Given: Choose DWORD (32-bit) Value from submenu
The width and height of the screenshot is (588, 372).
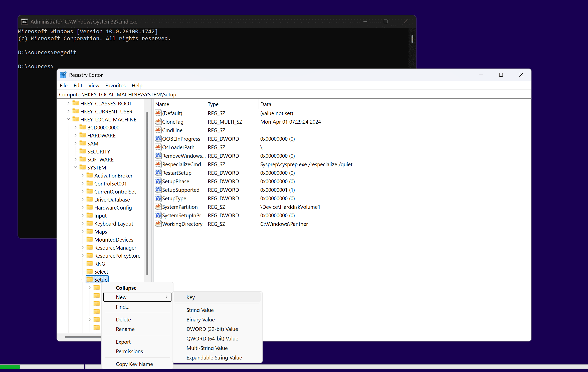Looking at the screenshot, I should [x=212, y=329].
